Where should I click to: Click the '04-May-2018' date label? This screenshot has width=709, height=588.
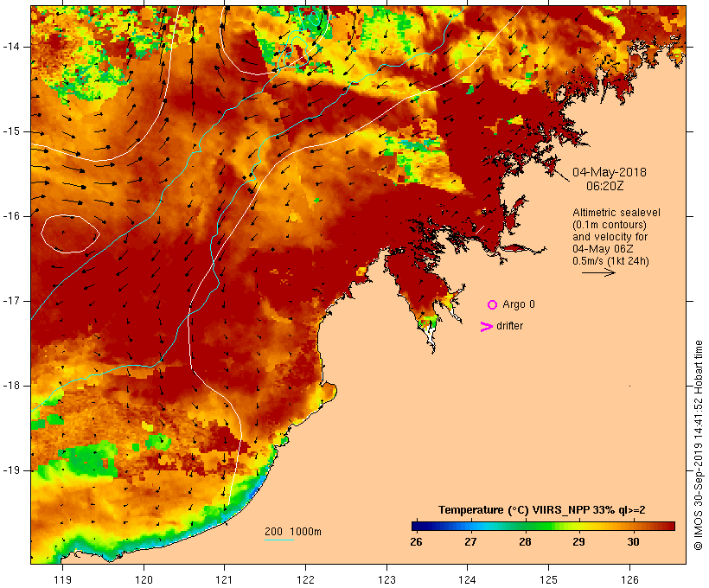[609, 172]
